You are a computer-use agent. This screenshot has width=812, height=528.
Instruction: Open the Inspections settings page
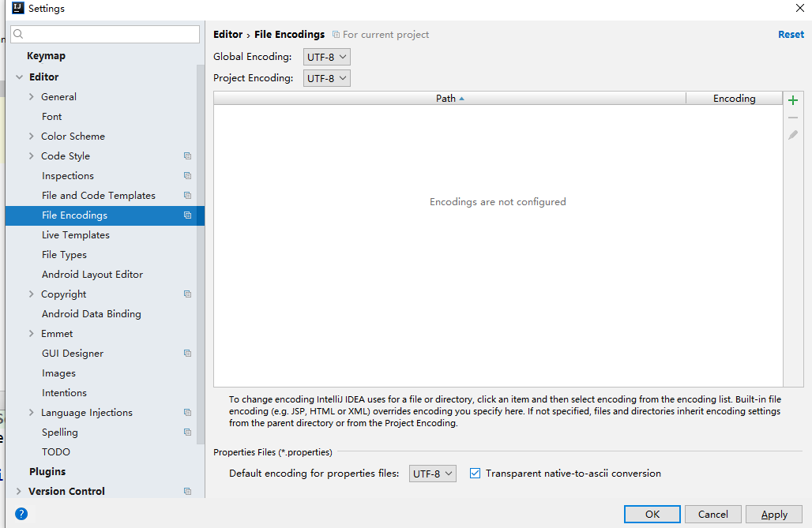(x=68, y=175)
